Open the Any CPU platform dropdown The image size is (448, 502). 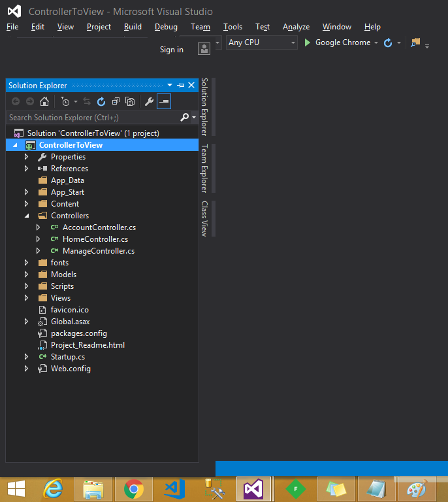(262, 42)
